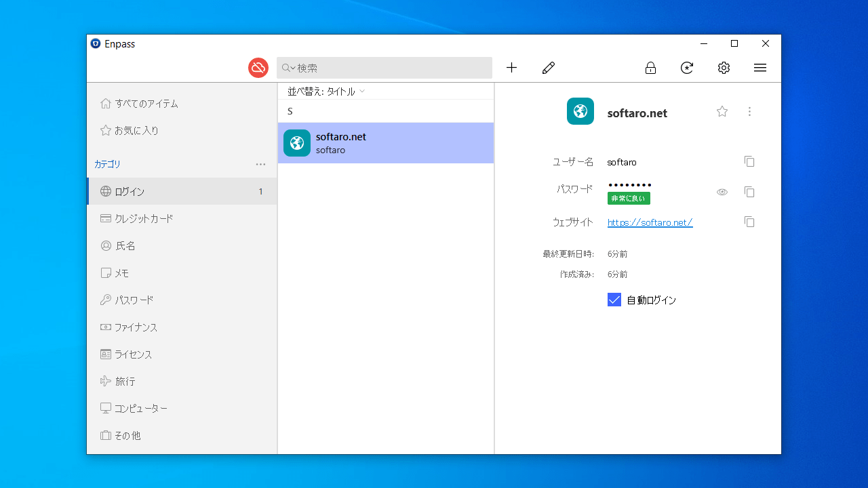Minimize the Enpass window
868x488 pixels.
(x=703, y=43)
